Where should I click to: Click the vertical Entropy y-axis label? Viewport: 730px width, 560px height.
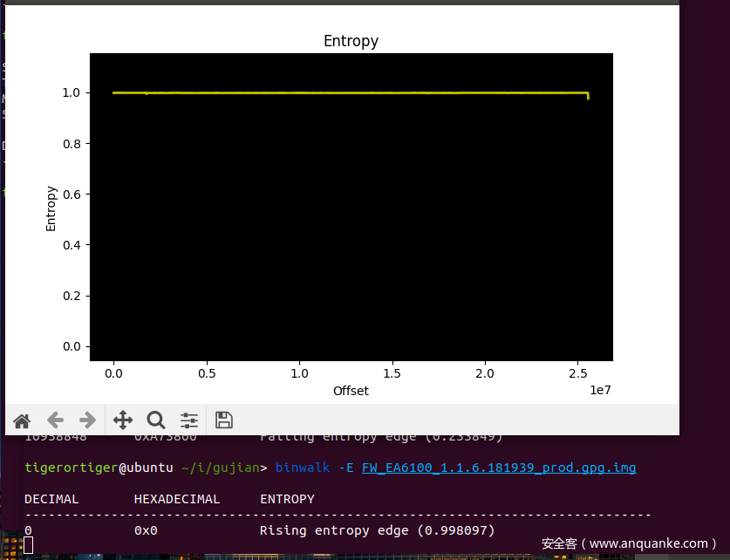[51, 208]
